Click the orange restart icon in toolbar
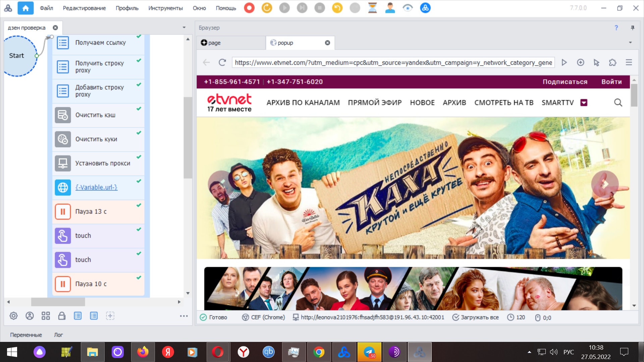Screen dimensions: 644x362 tap(267, 8)
